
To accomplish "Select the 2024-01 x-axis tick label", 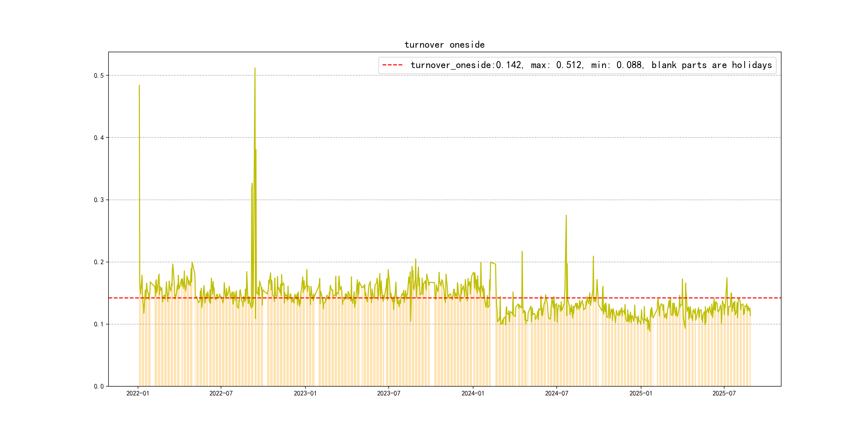I will 473,393.
